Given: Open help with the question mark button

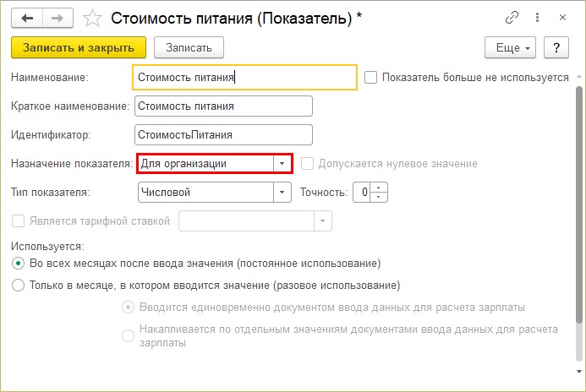Looking at the screenshot, I should click(x=556, y=47).
